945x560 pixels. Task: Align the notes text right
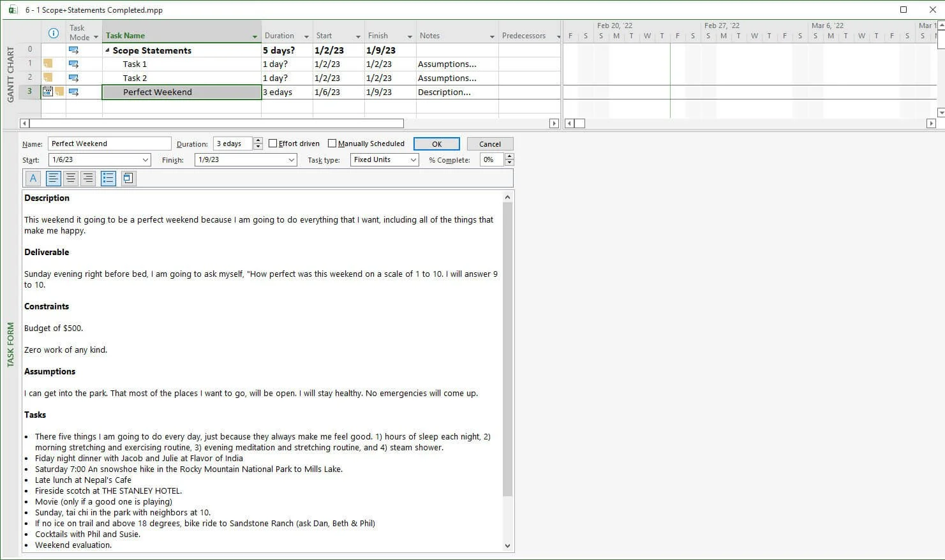pos(87,178)
